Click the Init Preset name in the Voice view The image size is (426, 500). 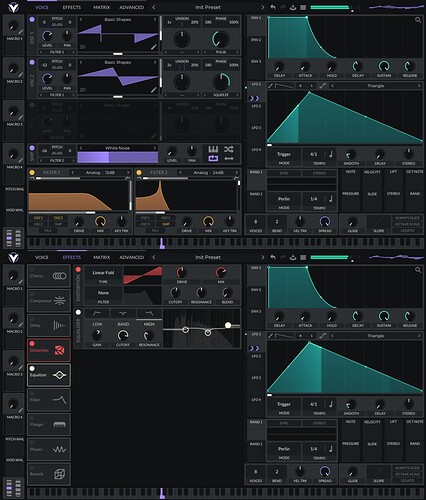(208, 7)
